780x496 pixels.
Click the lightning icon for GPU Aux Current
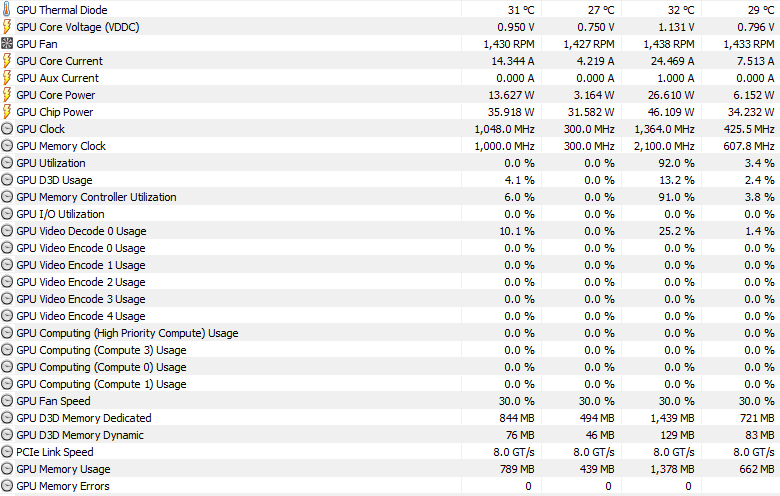pyautogui.click(x=6, y=78)
